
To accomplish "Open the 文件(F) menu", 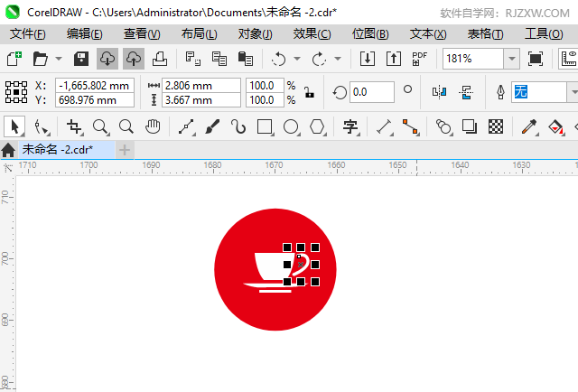I will pos(28,34).
